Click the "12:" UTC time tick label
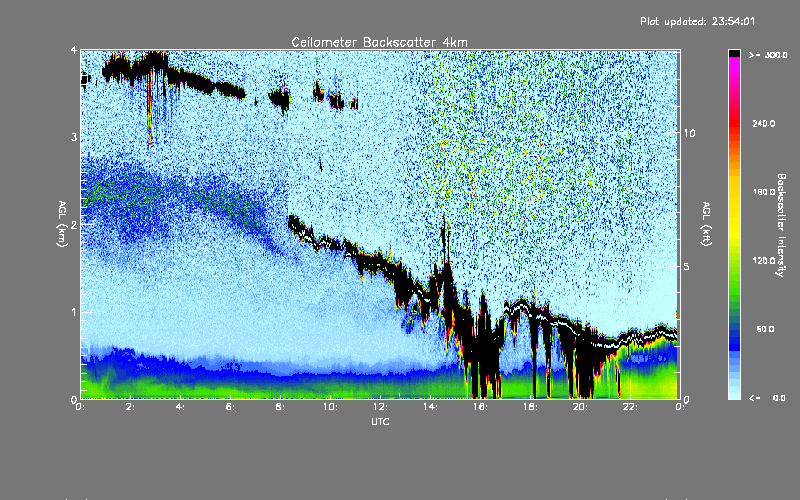Screen dimensions: 800x500 [380, 407]
